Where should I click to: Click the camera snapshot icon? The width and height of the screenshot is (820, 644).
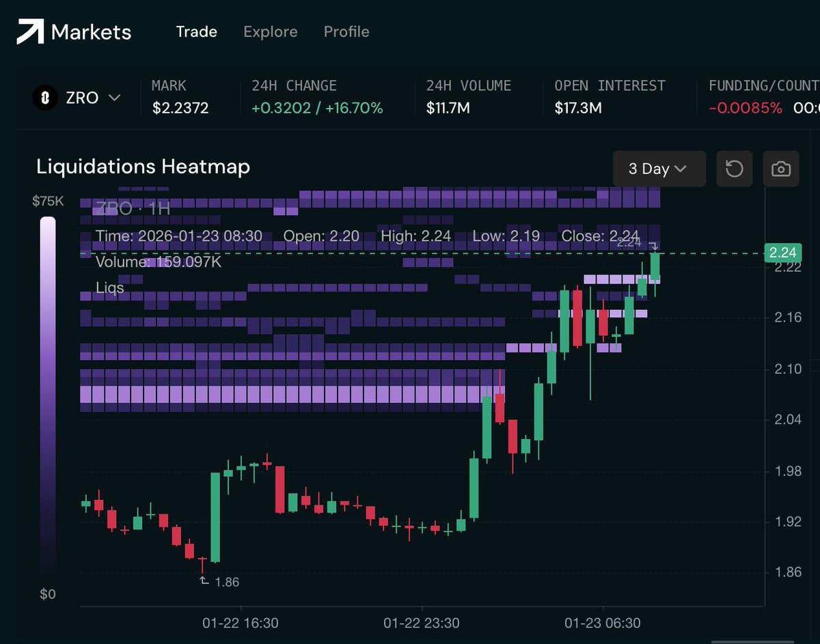pyautogui.click(x=781, y=169)
